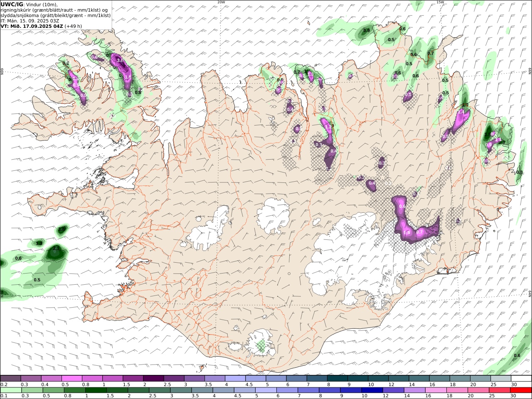Click the dark teal swatch labeled 8 in the upper legend row
532x399 pixels.
337,379
